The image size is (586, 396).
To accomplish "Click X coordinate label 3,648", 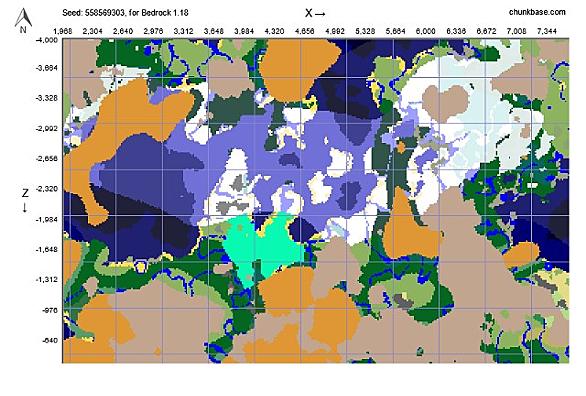I will (x=214, y=31).
